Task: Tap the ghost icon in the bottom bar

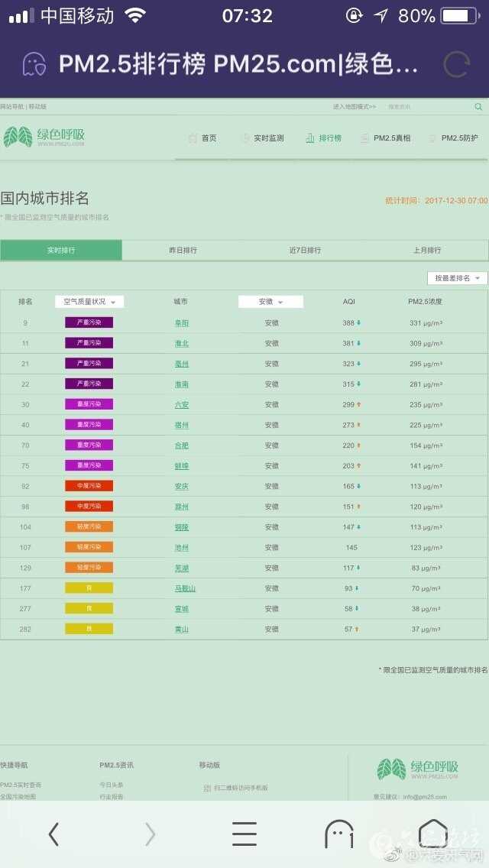Action: point(339,834)
